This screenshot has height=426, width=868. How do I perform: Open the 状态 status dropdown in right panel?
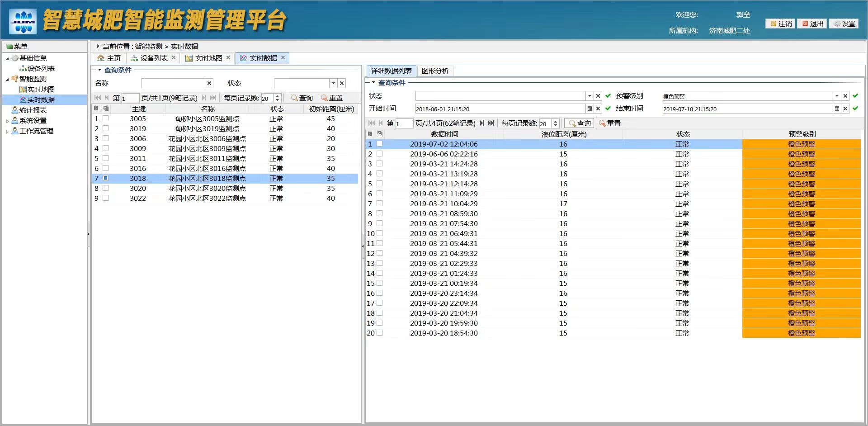[590, 96]
